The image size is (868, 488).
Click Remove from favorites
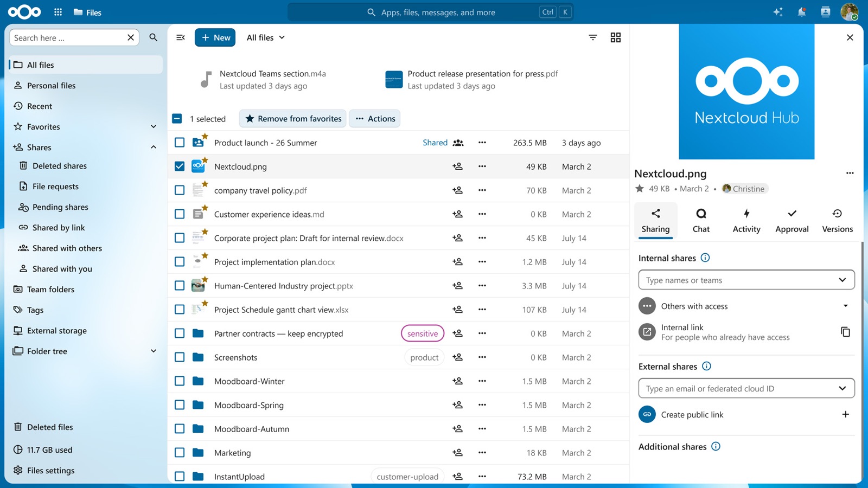(x=293, y=119)
